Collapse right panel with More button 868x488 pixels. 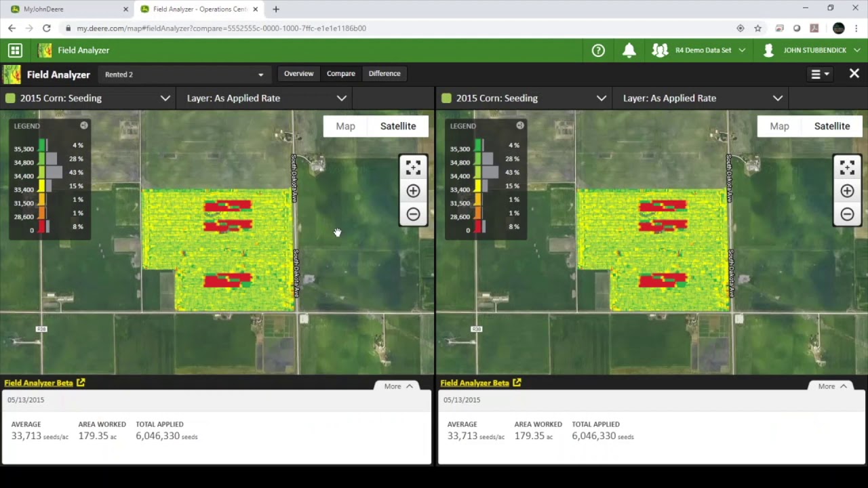click(832, 386)
